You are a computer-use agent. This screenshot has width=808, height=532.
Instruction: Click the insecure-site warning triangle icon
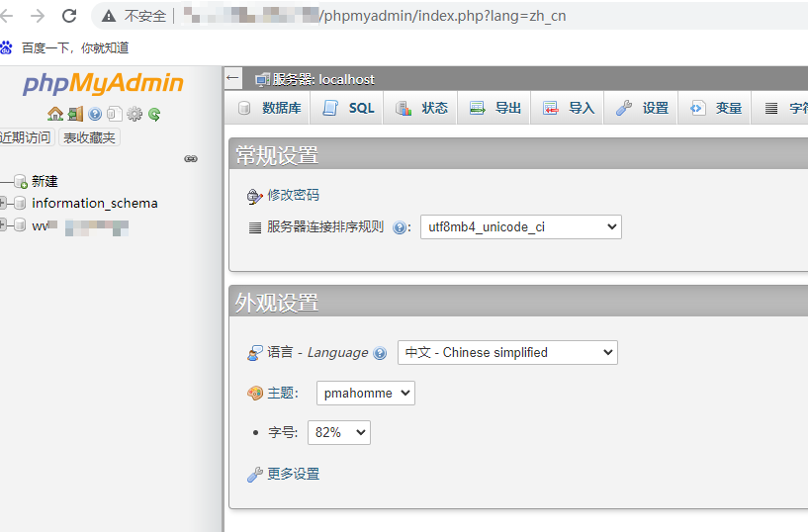coord(109,17)
